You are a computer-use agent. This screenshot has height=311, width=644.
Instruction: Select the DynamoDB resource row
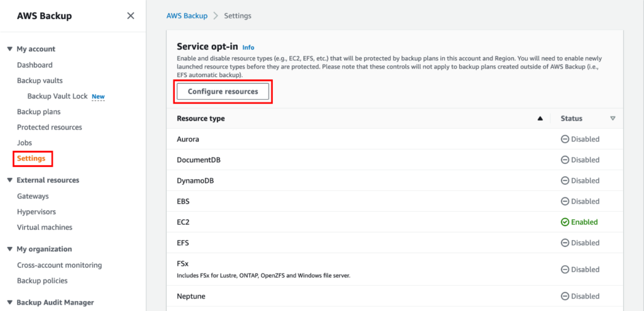coord(395,180)
